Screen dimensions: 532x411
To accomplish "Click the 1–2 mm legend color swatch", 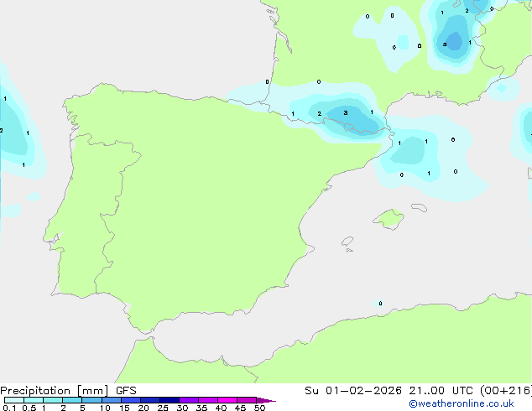I will tap(53, 400).
